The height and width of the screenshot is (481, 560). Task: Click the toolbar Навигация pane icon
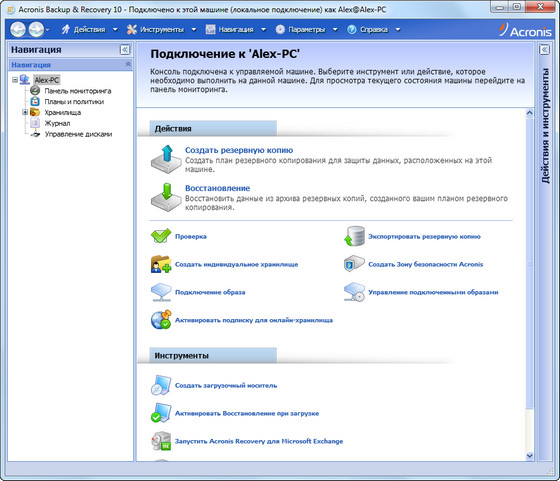[210, 29]
